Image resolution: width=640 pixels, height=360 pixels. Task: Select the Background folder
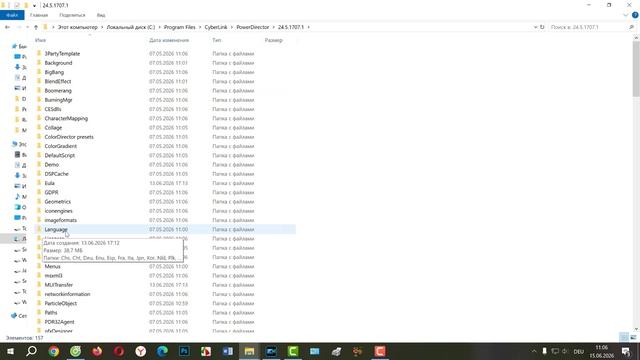(58, 63)
